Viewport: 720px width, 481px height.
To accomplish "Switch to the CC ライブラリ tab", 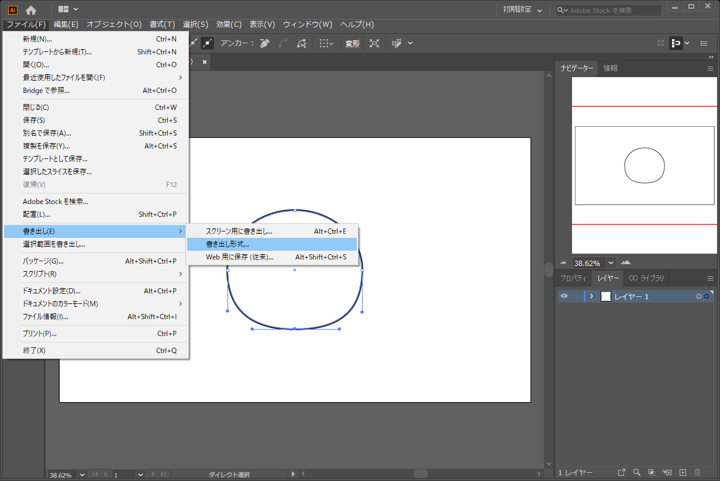I will click(x=646, y=278).
